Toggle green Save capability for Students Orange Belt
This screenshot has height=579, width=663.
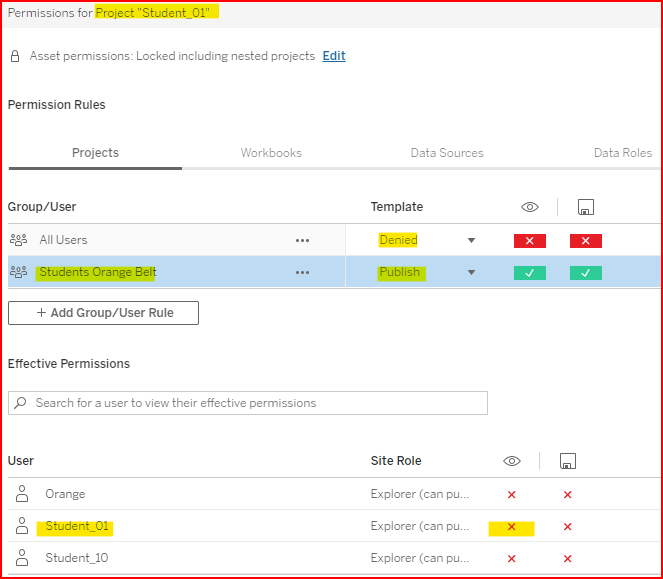click(x=586, y=272)
